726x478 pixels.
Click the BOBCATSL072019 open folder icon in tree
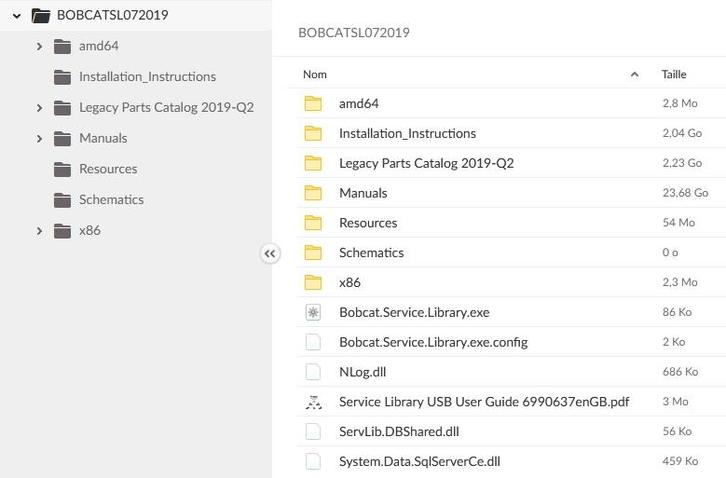[41, 15]
